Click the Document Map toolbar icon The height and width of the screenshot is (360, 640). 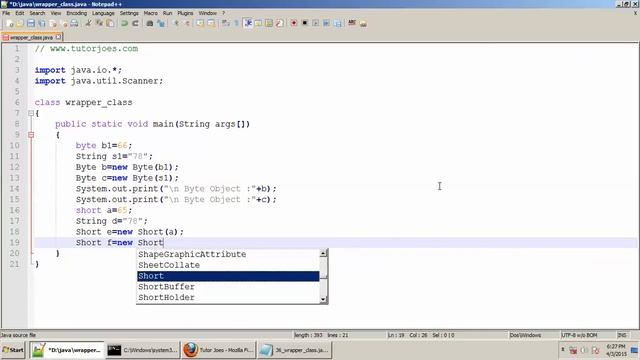point(269,23)
